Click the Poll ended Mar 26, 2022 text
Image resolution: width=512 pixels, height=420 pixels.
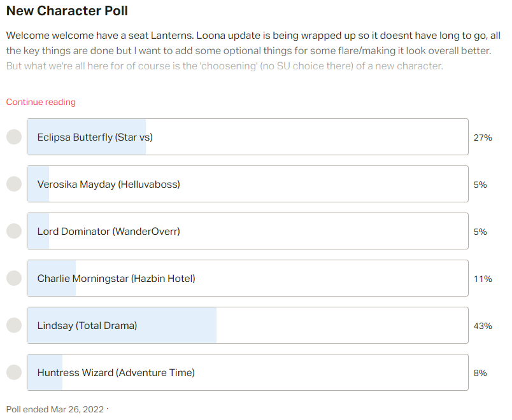pos(55,409)
